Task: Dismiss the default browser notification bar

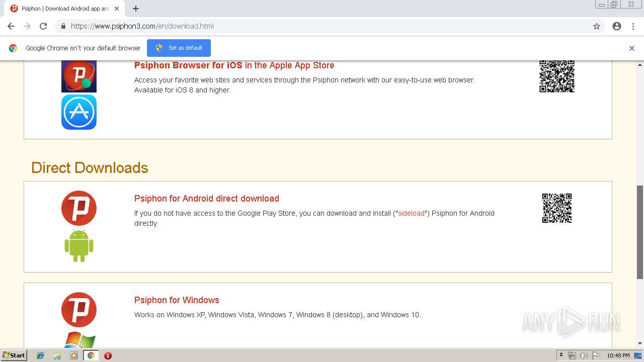Action: point(632,48)
